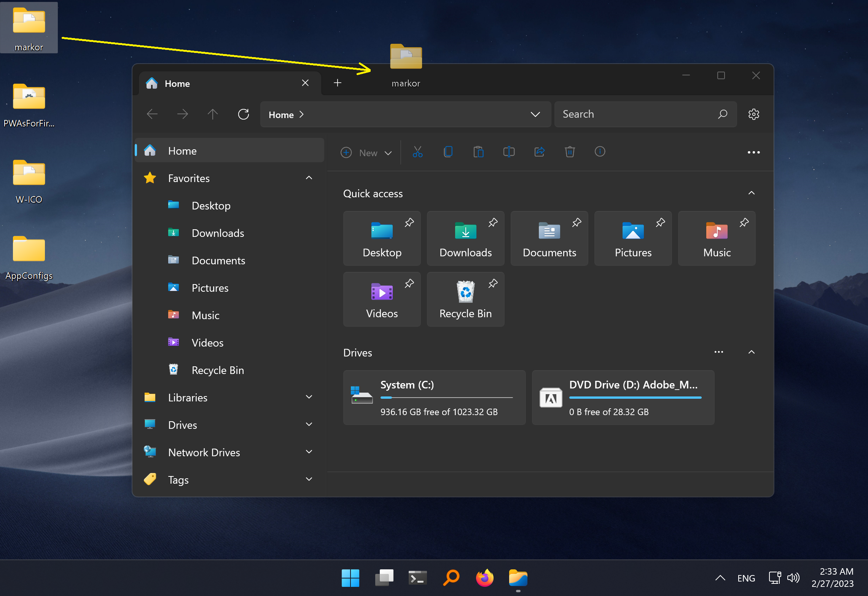868x596 pixels.
Task: Select the Rename icon on the toolbar
Action: [509, 152]
